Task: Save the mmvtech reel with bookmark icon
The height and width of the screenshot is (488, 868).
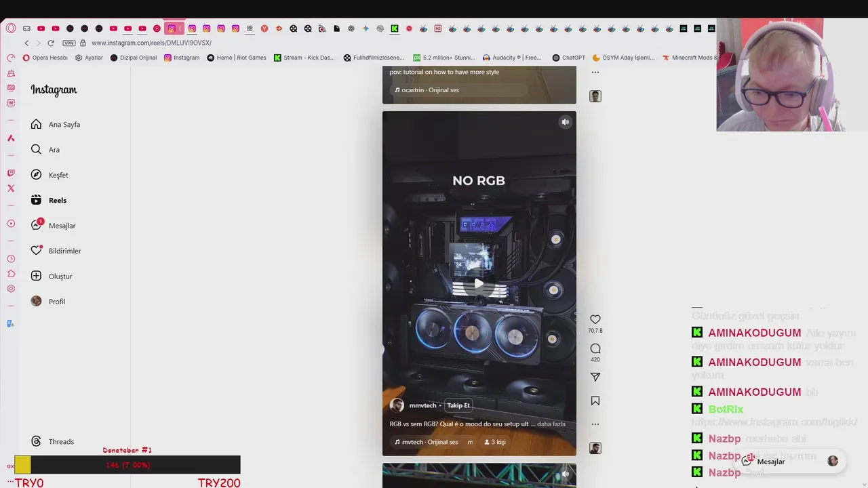Action: [595, 401]
